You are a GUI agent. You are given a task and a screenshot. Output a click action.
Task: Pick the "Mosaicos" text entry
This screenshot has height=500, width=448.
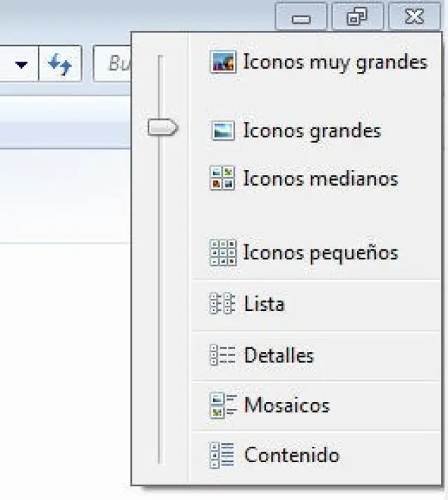[x=286, y=405]
